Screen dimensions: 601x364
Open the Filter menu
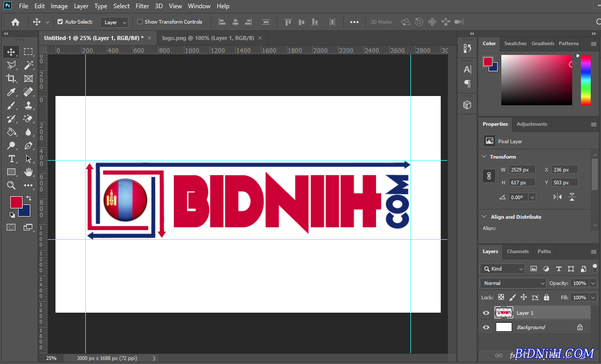pyautogui.click(x=142, y=6)
